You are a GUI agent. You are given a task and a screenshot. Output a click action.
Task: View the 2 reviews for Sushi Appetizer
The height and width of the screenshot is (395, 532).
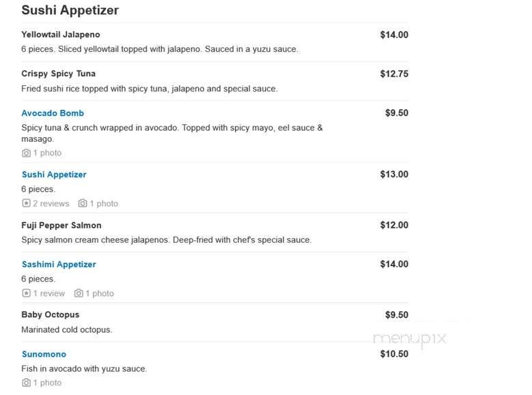(51, 203)
